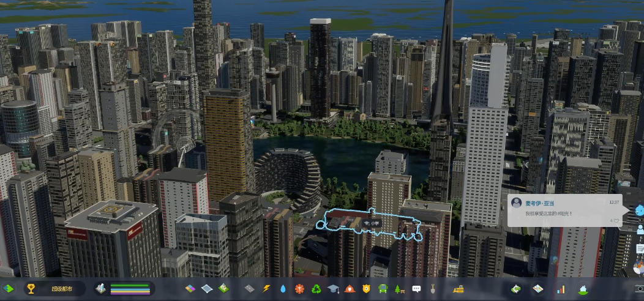Select the Zones tool
The height and width of the screenshot is (301, 644).
(190, 289)
